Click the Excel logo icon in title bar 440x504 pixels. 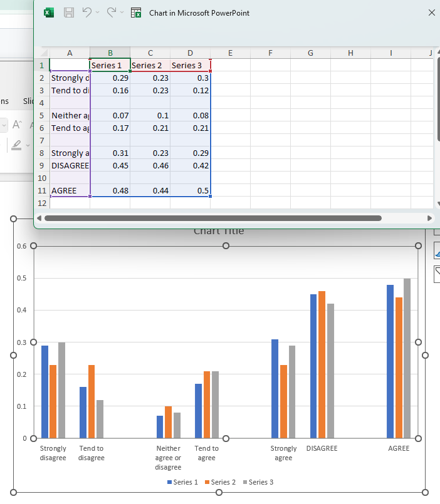point(48,13)
